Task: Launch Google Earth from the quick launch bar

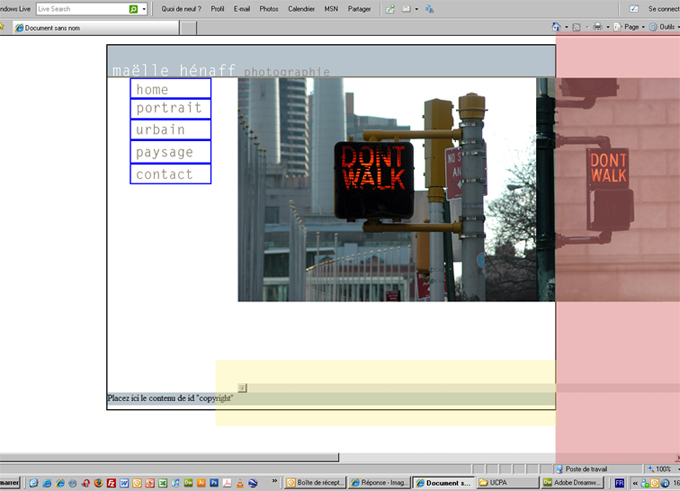Action: click(x=253, y=482)
